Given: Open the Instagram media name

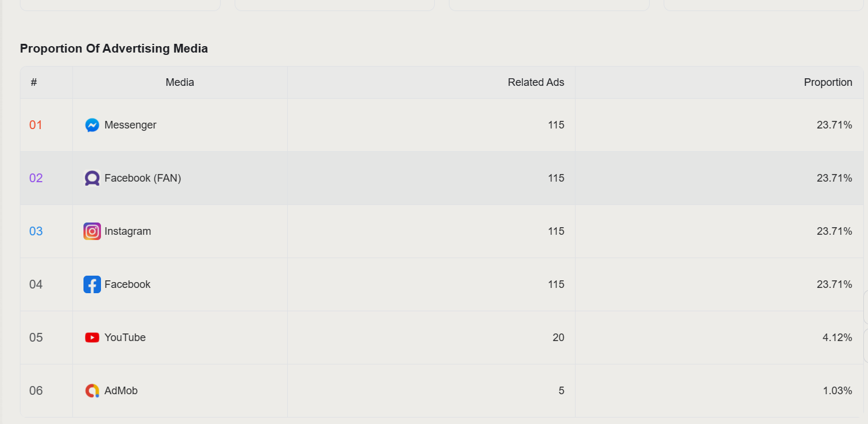Looking at the screenshot, I should click(128, 231).
